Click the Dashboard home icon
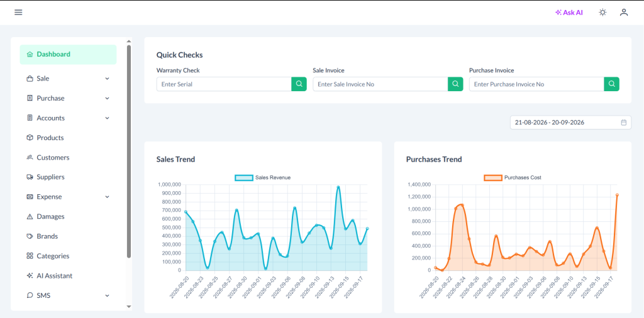 pos(30,54)
